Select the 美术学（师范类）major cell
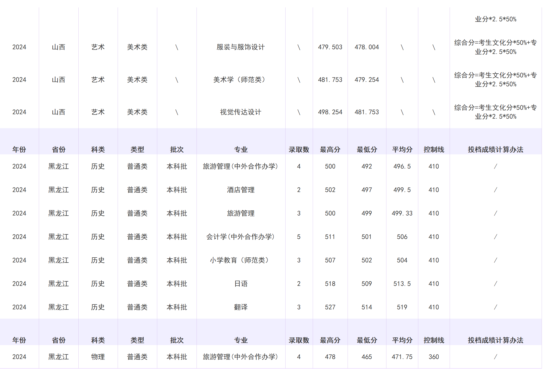Image resolution: width=555 pixels, height=392 pixels. [241, 80]
